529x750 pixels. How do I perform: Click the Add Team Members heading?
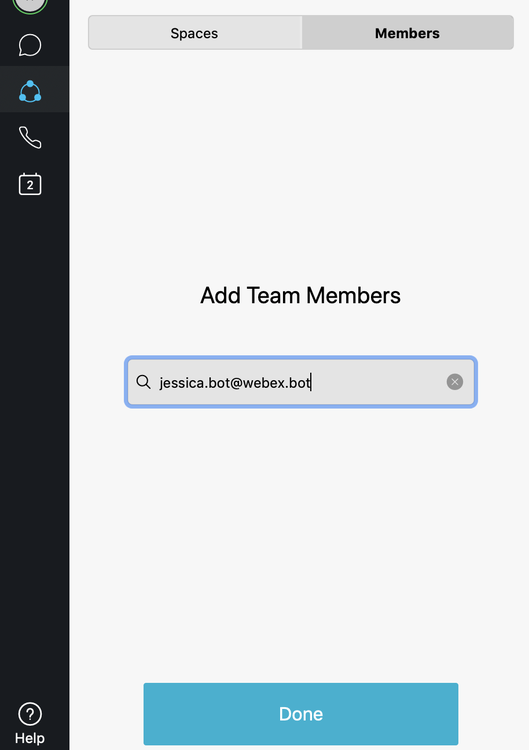(x=300, y=296)
